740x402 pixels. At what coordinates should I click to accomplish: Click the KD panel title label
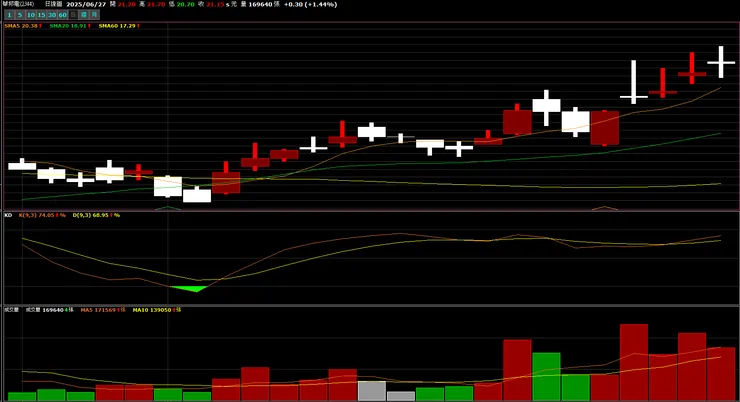click(8, 215)
